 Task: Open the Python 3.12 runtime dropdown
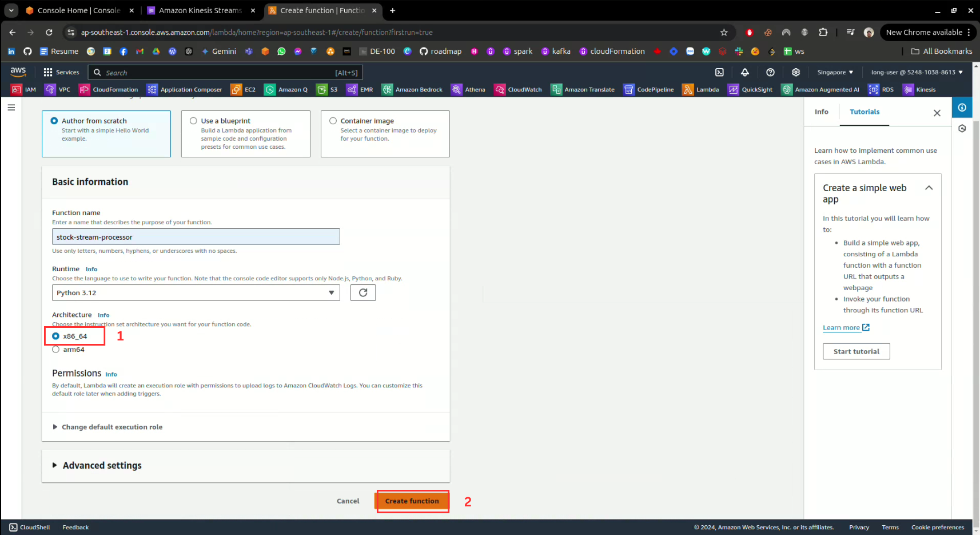click(x=196, y=293)
